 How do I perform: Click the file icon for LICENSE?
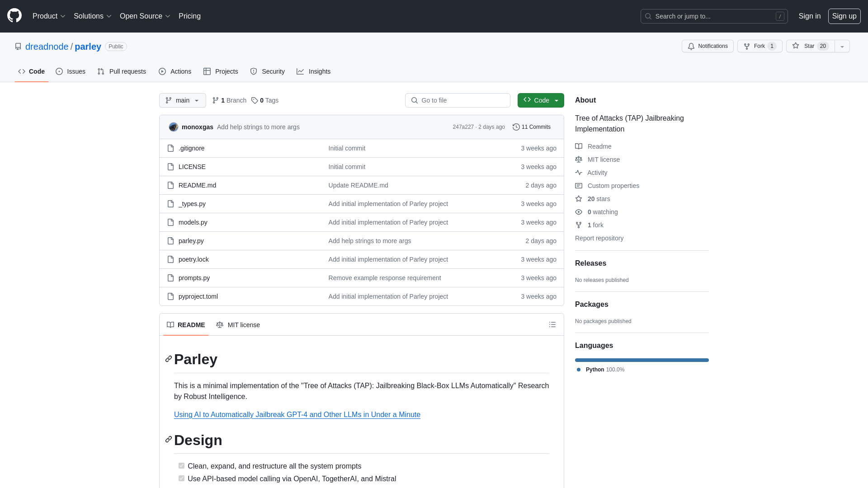pyautogui.click(x=170, y=167)
